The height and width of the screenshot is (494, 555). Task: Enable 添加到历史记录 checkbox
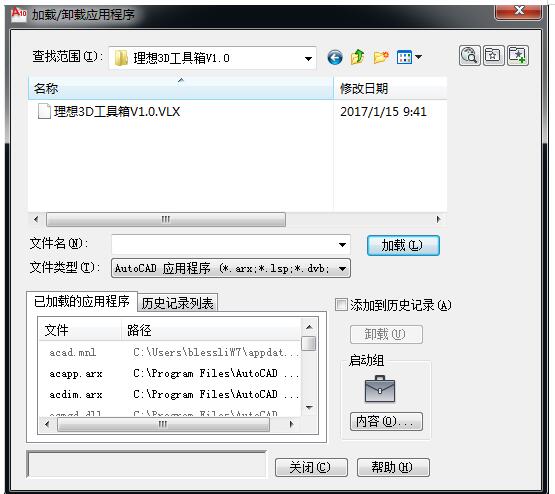(342, 305)
